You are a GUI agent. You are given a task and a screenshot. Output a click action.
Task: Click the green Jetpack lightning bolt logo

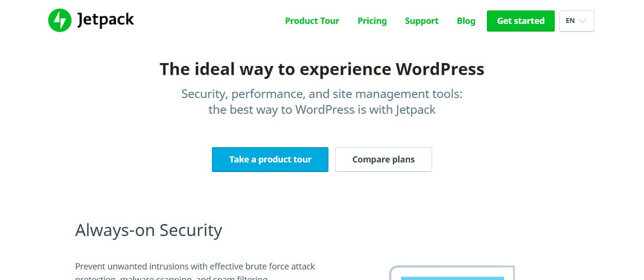[x=60, y=21]
